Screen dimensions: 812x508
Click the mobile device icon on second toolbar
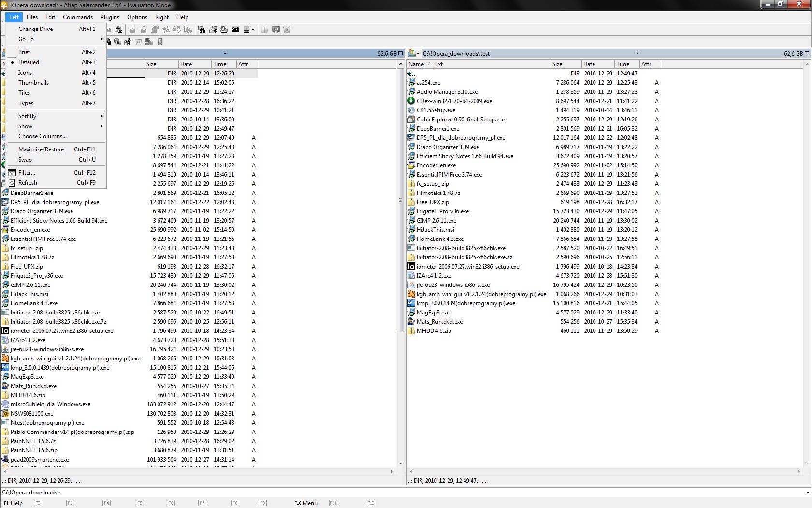160,42
